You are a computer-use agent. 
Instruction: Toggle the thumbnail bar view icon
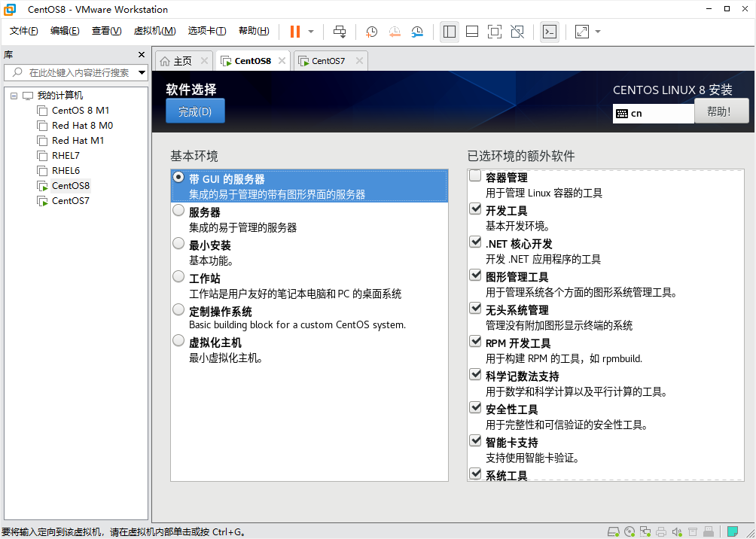[472, 32]
